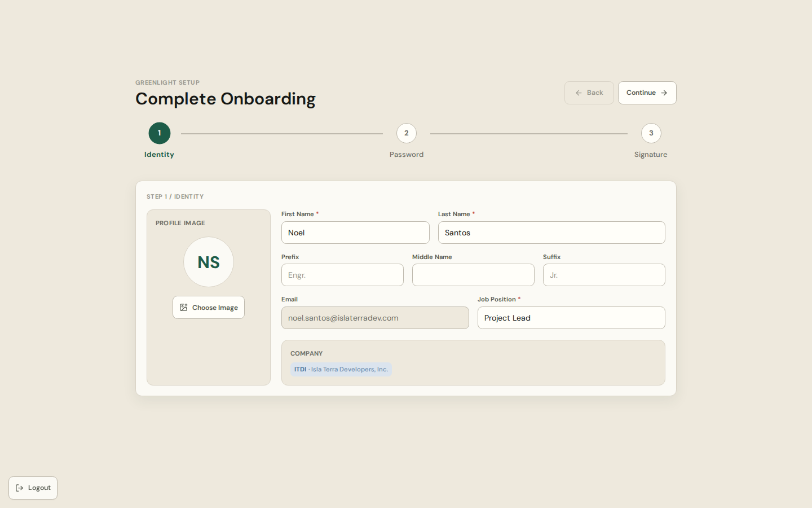The image size is (812, 508).
Task: Click the Back button
Action: click(589, 93)
